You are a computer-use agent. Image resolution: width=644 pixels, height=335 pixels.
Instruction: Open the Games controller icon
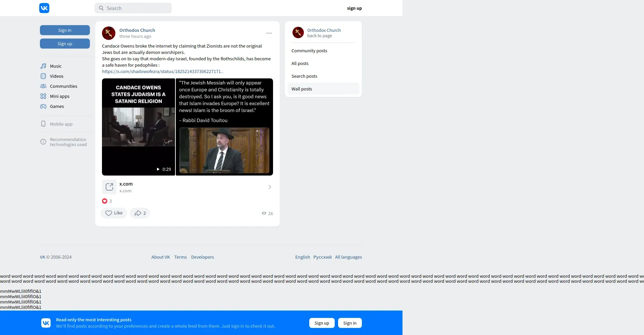tap(43, 106)
